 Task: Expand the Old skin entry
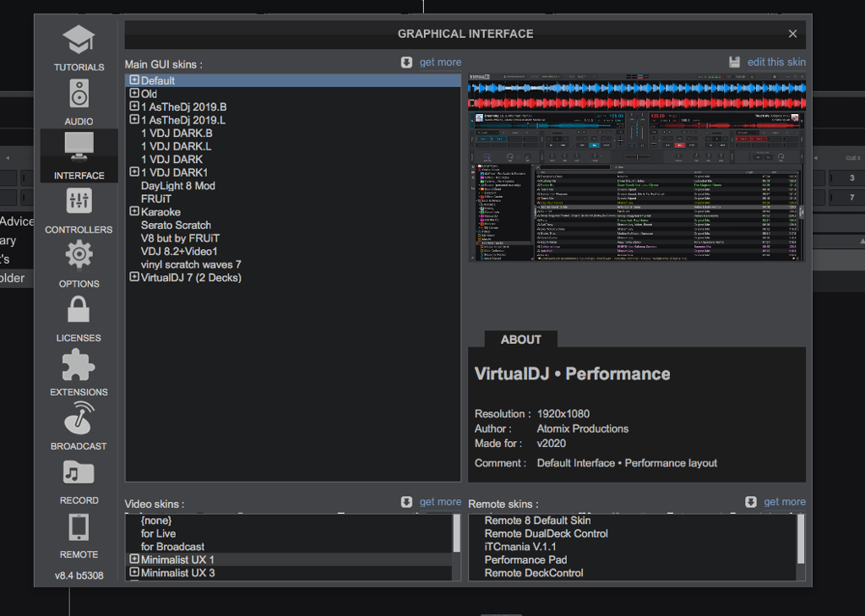[x=134, y=93]
